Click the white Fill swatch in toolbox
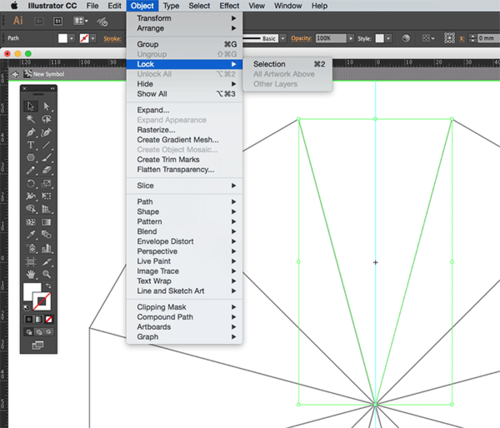Viewport: 500px width, 428px height. [32, 291]
